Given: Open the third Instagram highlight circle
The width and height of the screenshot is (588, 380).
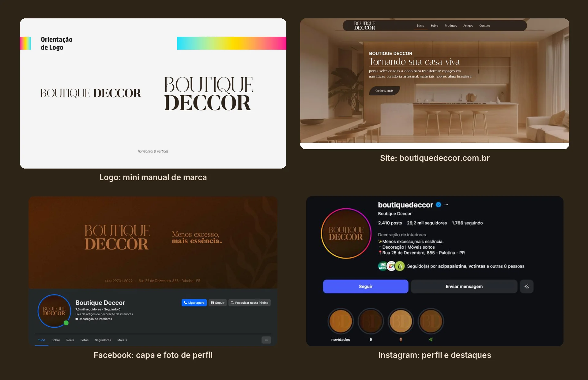Looking at the screenshot, I should [401, 321].
